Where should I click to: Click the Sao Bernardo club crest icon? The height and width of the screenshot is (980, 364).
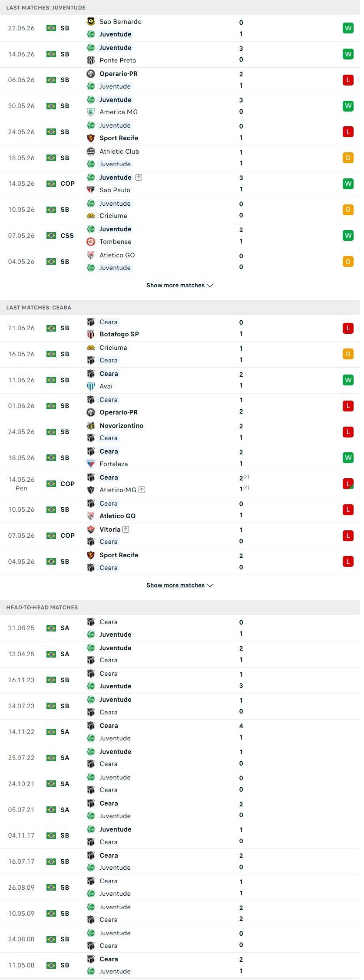point(91,22)
